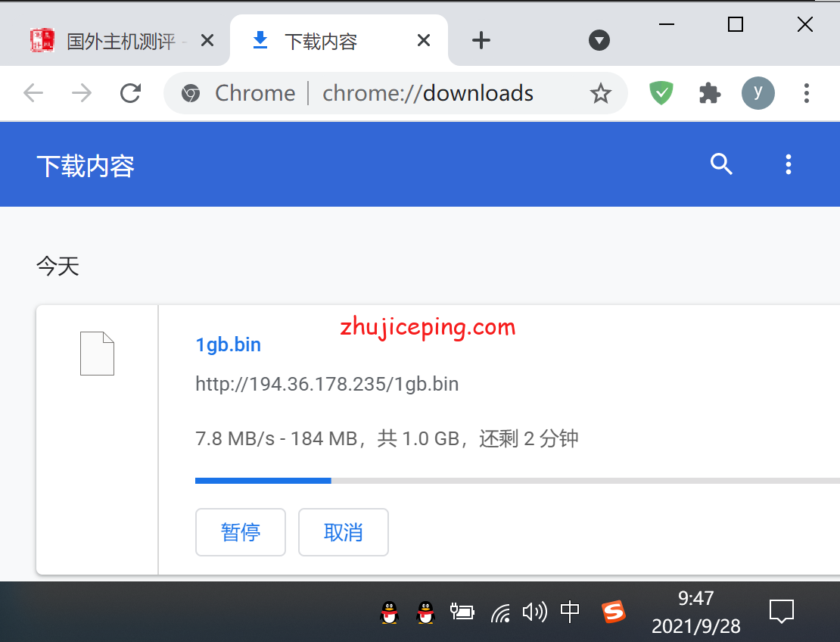Screen dimensions: 840x642
Task: Open the Chrome three-dot main menu
Action: coord(806,93)
